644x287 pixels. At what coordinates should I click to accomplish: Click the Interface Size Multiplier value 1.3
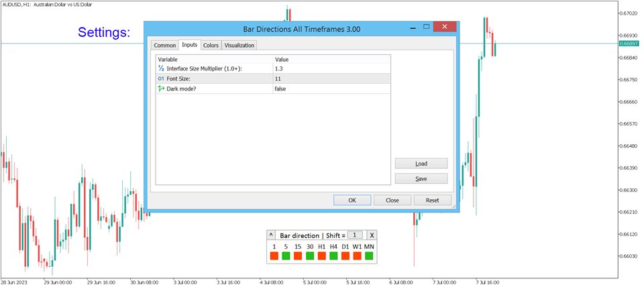pyautogui.click(x=331, y=68)
